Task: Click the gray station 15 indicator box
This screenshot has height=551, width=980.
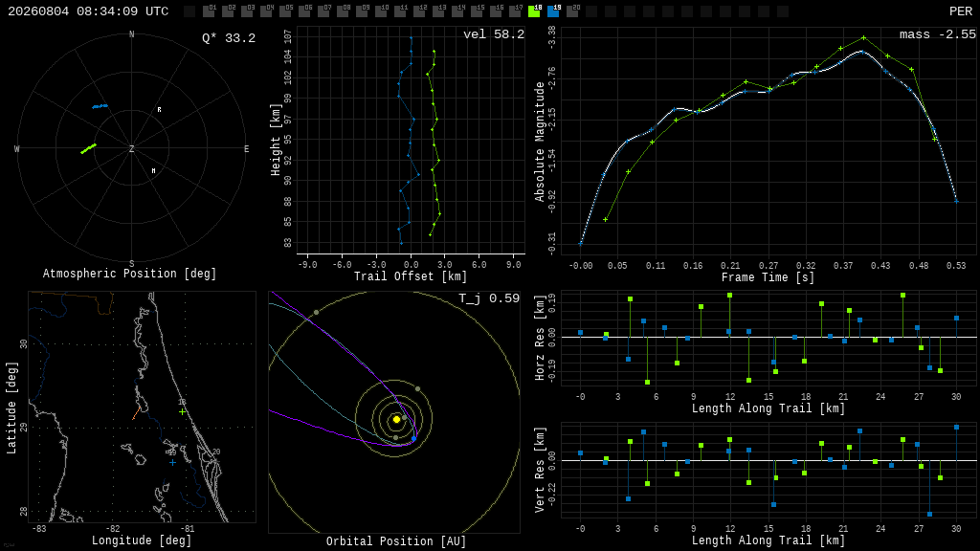Action: coord(477,11)
